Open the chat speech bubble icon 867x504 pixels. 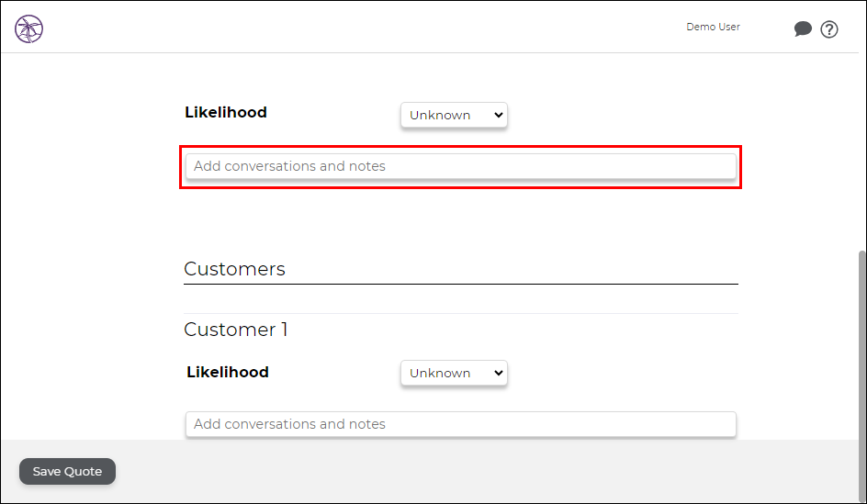click(x=803, y=28)
